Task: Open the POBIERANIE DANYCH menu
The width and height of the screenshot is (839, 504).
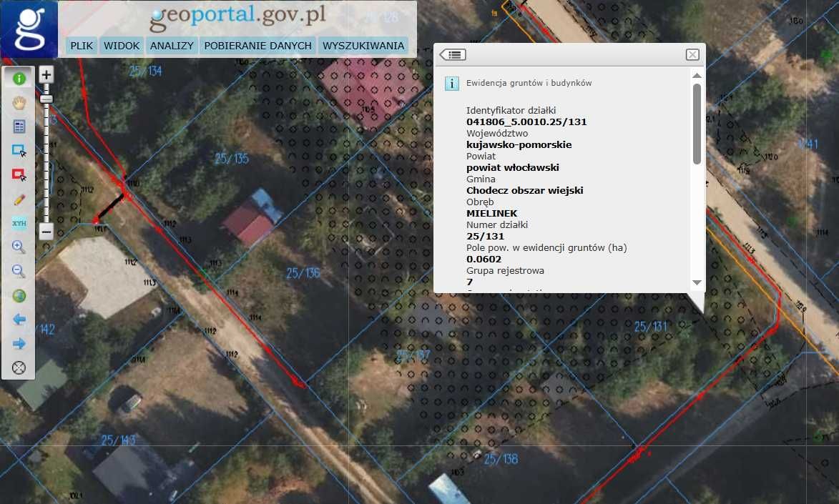Action: (x=258, y=46)
